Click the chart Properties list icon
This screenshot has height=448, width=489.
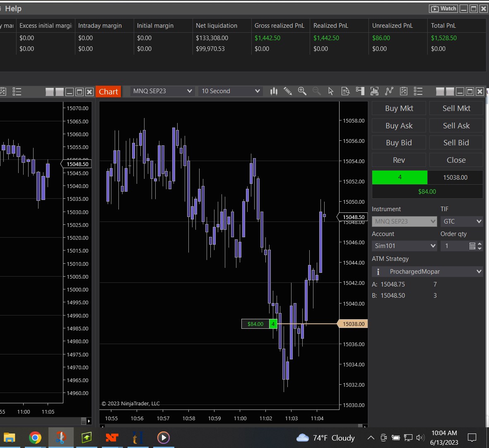click(418, 91)
